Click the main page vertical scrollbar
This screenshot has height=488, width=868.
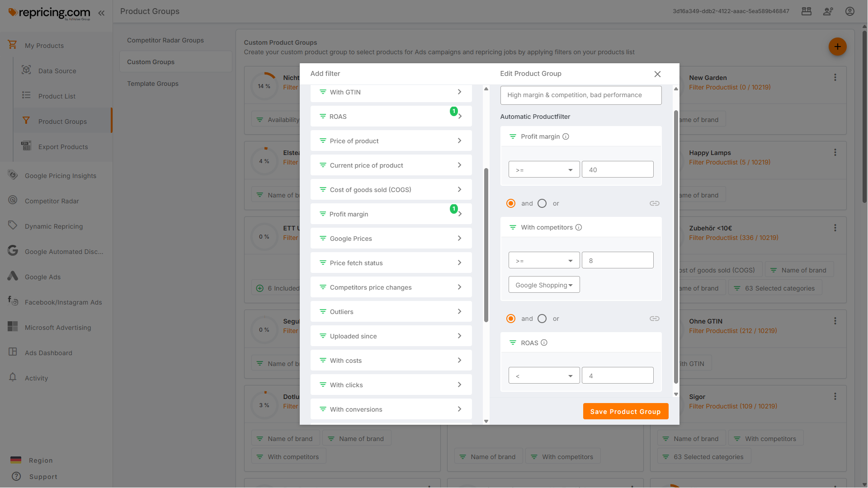[864, 117]
